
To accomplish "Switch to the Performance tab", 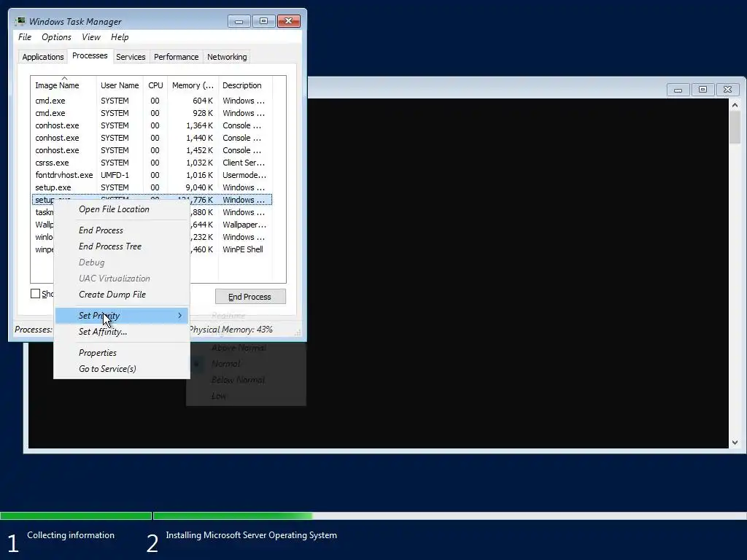I will [177, 57].
